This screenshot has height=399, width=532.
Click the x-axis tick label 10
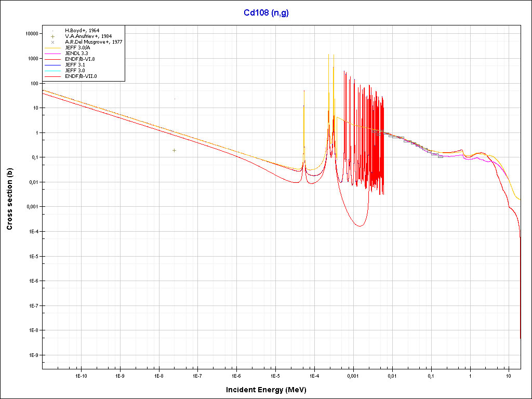509,375
